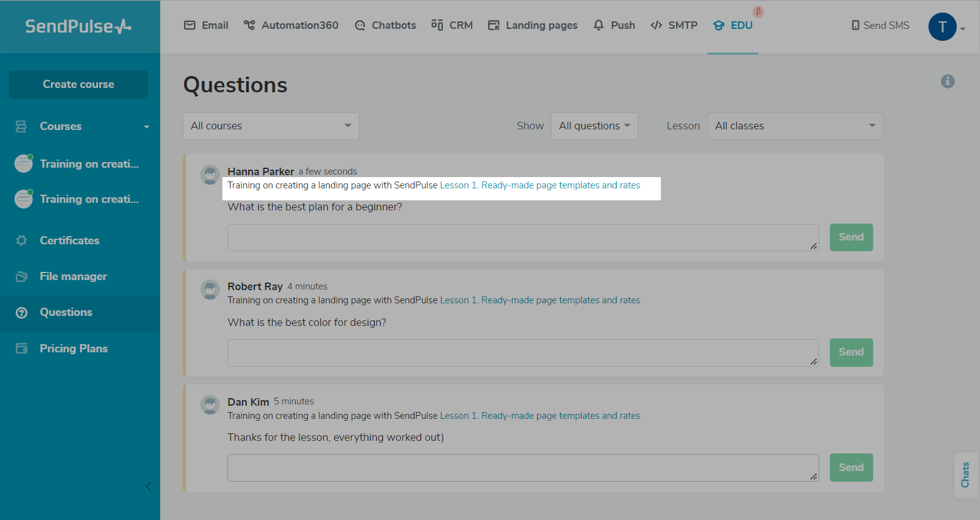Open File manager in the sidebar
Viewport: 980px width, 520px height.
(x=73, y=276)
